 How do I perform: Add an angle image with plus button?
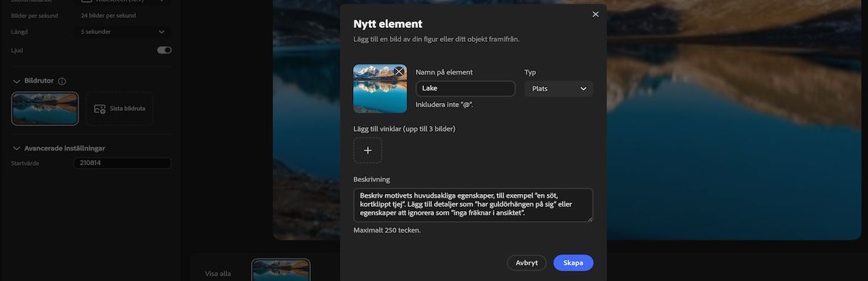coord(367,150)
